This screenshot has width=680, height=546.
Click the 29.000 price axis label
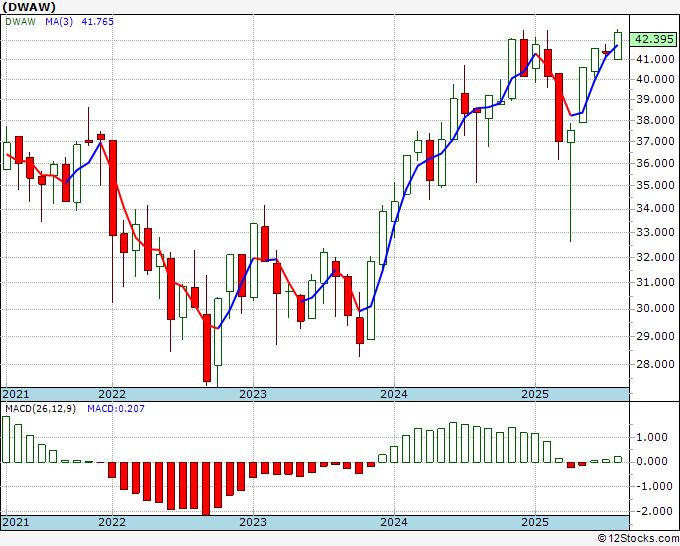coord(655,336)
